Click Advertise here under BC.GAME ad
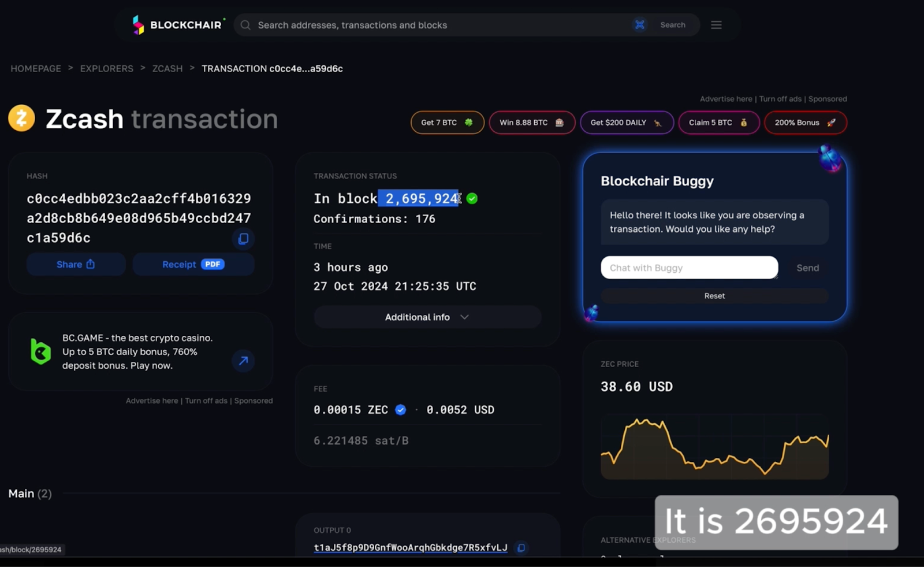Image resolution: width=924 pixels, height=567 pixels. 152,401
